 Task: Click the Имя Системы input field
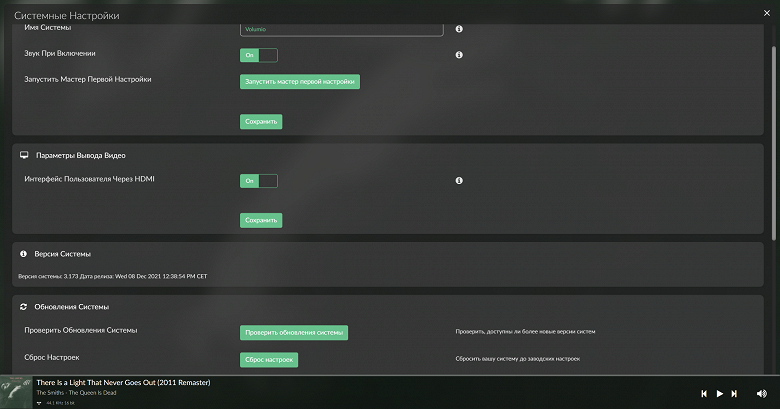(341, 29)
